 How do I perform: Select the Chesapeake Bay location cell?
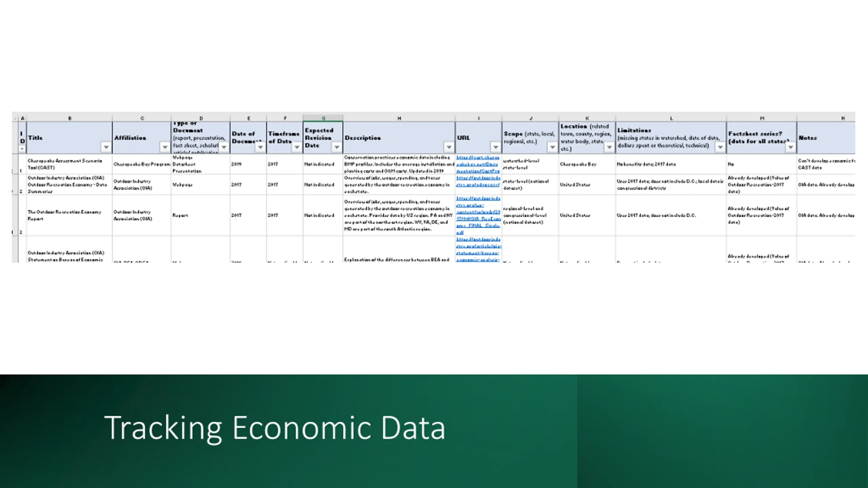pos(587,164)
